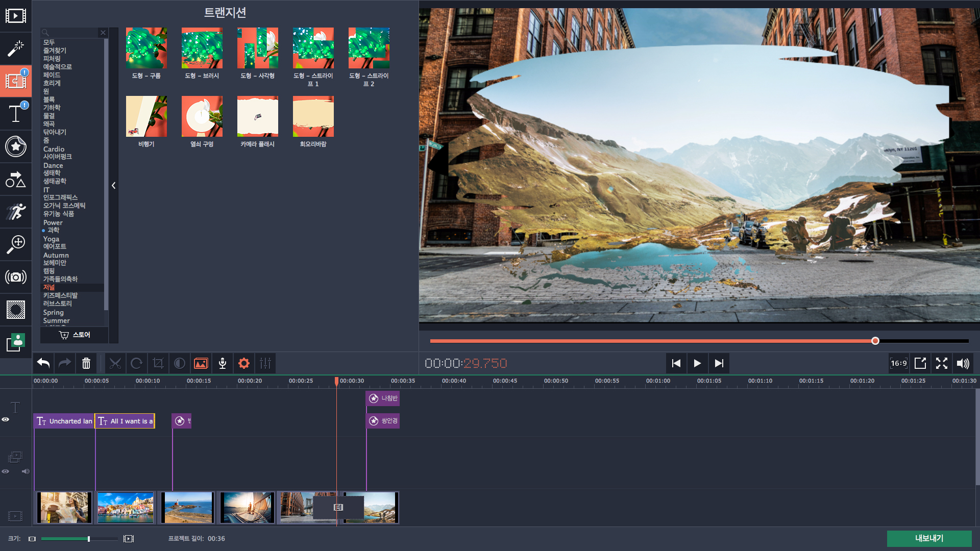Select the 페이드 category in list
The image size is (980, 551).
coord(52,75)
